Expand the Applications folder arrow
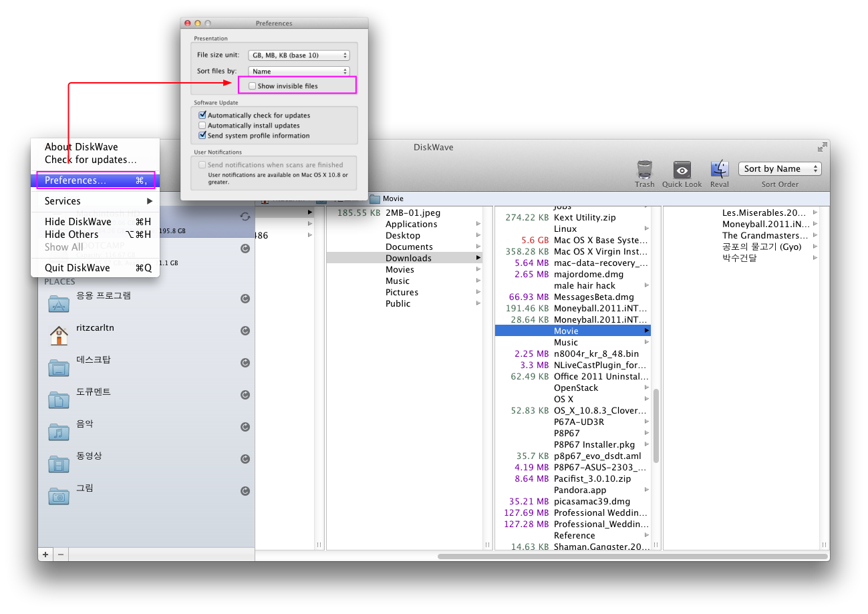This screenshot has height=614, width=868. click(478, 224)
